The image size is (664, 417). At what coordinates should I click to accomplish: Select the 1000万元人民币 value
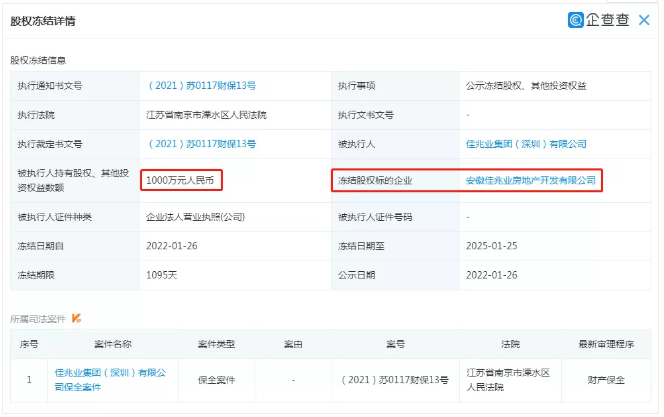pyautogui.click(x=180, y=180)
